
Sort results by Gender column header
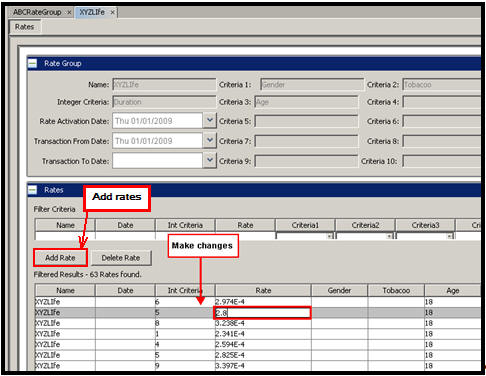[339, 290]
